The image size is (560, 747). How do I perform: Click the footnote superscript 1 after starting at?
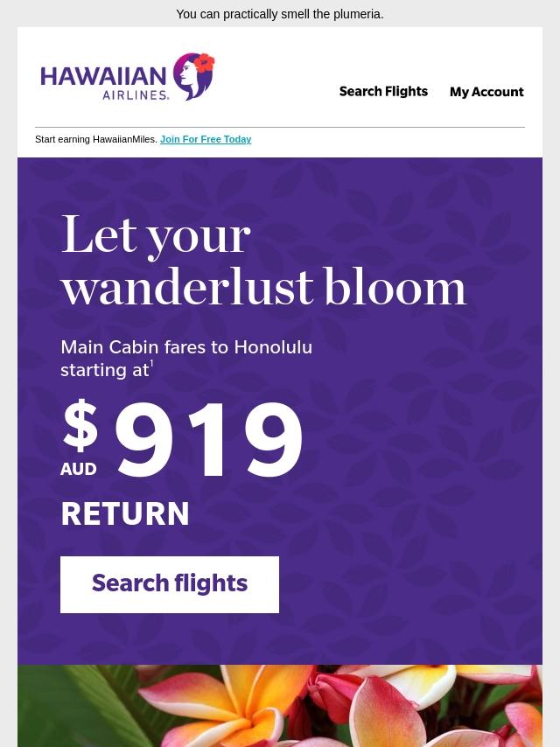click(151, 364)
